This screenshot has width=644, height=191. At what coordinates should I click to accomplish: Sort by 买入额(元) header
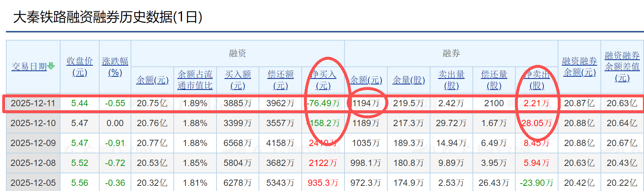pyautogui.click(x=238, y=80)
